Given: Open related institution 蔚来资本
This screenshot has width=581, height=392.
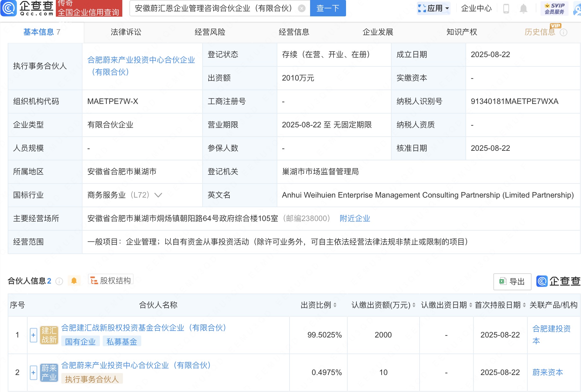Looking at the screenshot, I should [548, 372].
